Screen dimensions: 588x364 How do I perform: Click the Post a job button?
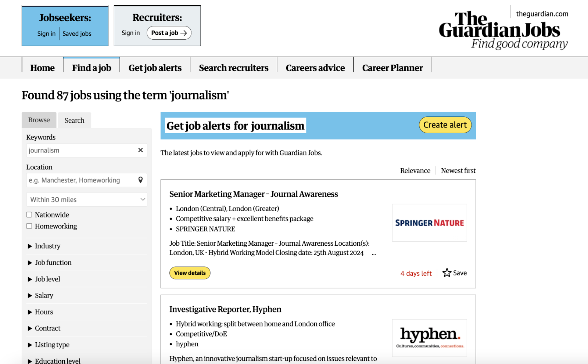click(x=169, y=33)
